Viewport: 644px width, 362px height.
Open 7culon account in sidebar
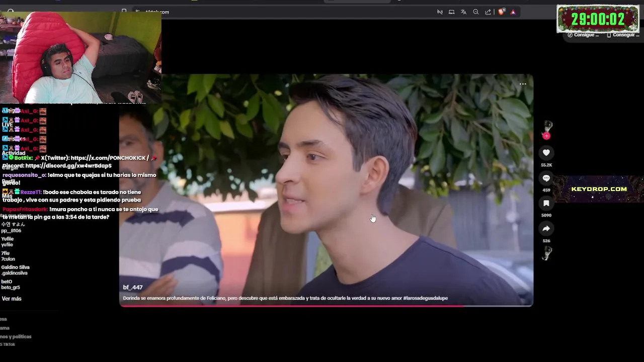(x=8, y=259)
